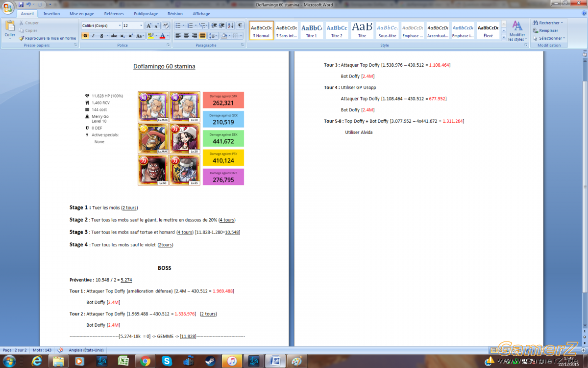
Task: Open the text highlight color dropdown arrow
Action: click(156, 36)
